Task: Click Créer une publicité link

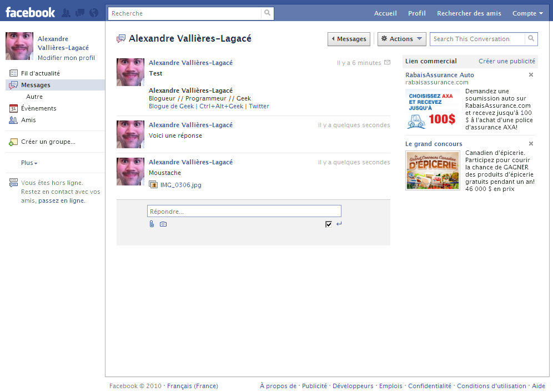Action: pos(506,61)
